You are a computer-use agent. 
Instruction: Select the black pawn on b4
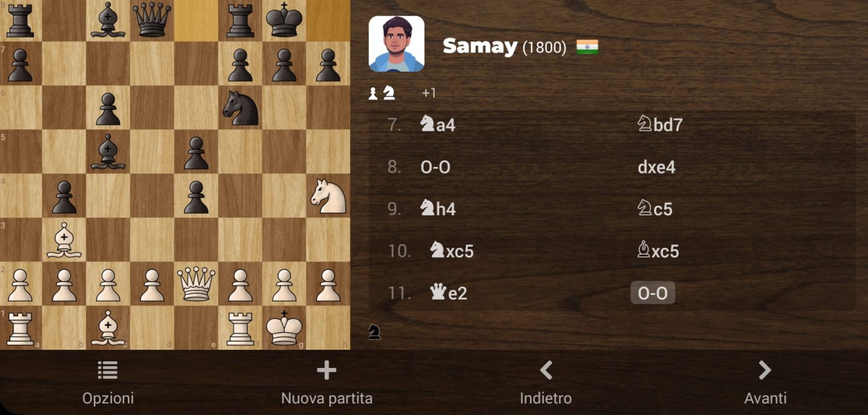click(64, 197)
